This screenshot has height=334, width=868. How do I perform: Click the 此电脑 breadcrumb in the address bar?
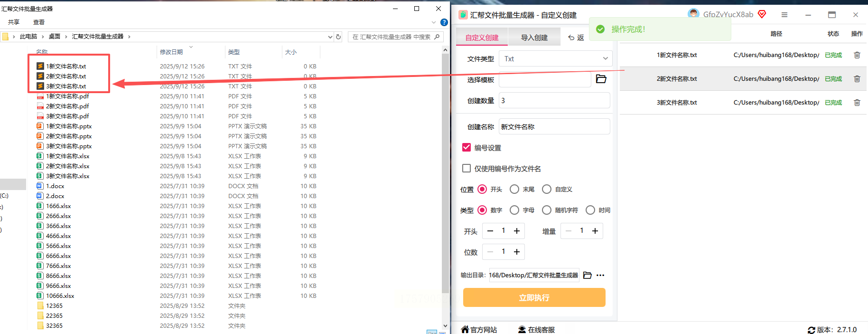coord(28,37)
